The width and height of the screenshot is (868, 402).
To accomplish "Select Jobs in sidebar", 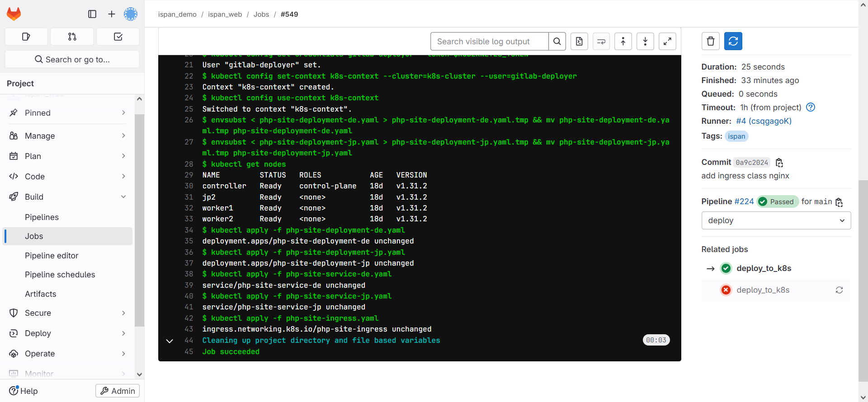I will coord(68,236).
